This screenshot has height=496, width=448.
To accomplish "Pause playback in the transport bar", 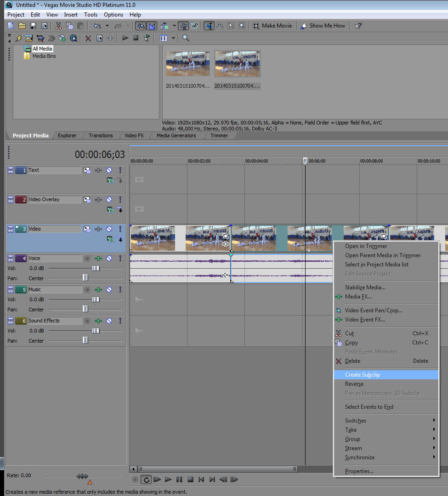I will coord(179,479).
